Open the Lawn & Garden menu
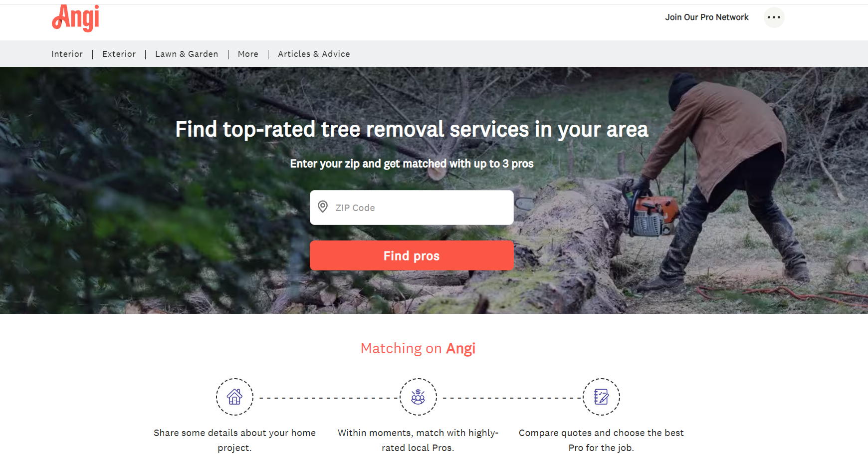 pyautogui.click(x=187, y=54)
